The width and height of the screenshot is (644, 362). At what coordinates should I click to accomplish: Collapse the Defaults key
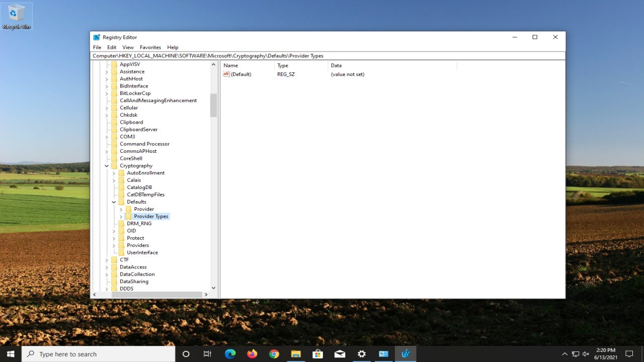[114, 202]
